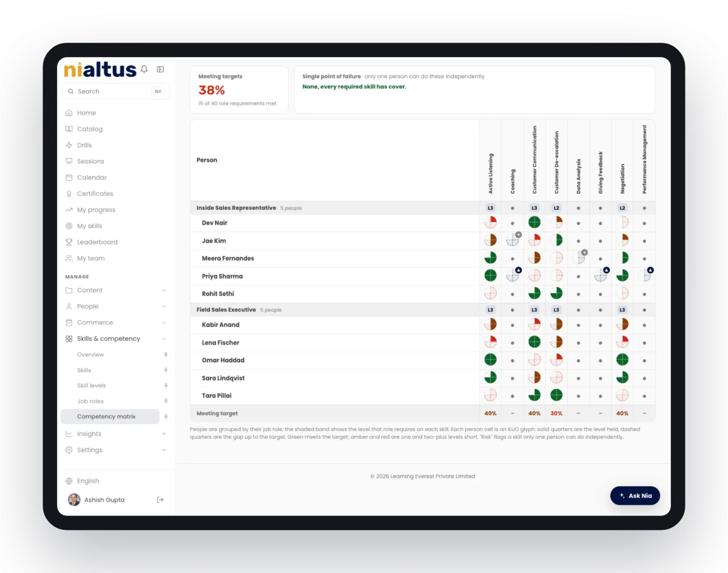Click Jae Kim's Coaching glyph

(x=513, y=240)
